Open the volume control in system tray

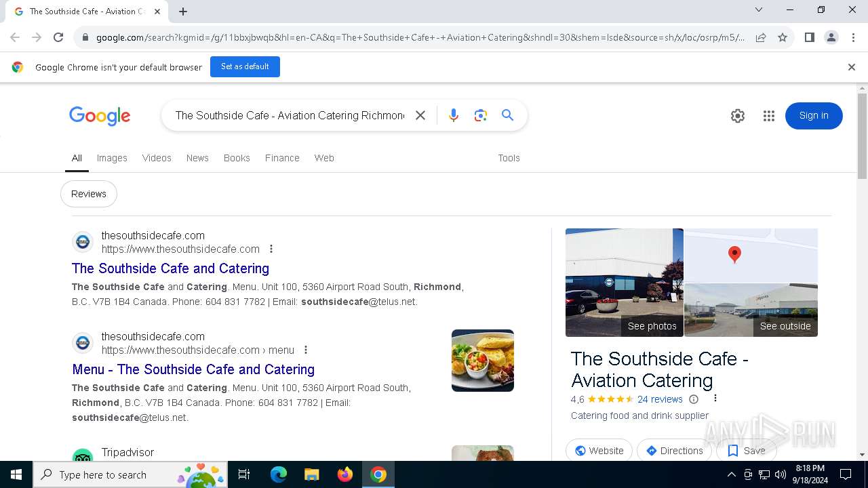tap(781, 474)
